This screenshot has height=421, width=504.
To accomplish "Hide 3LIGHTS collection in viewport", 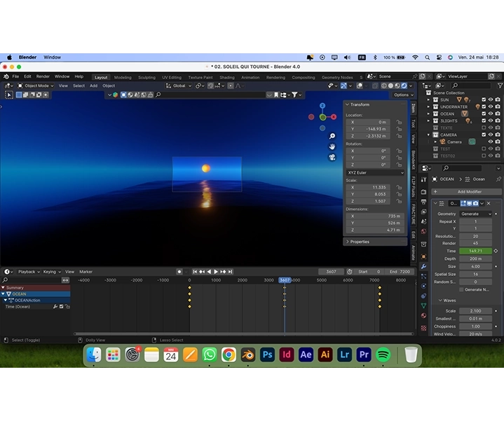I will pyautogui.click(x=491, y=120).
